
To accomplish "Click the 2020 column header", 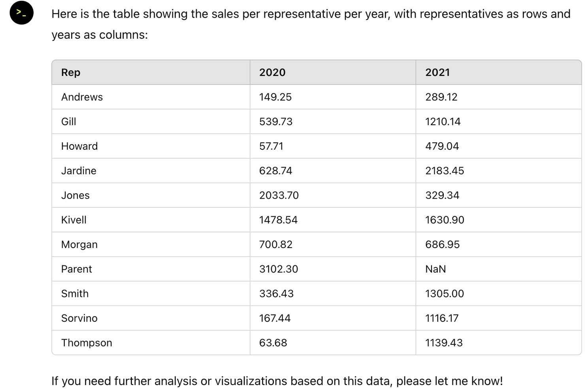I will (x=272, y=72).
